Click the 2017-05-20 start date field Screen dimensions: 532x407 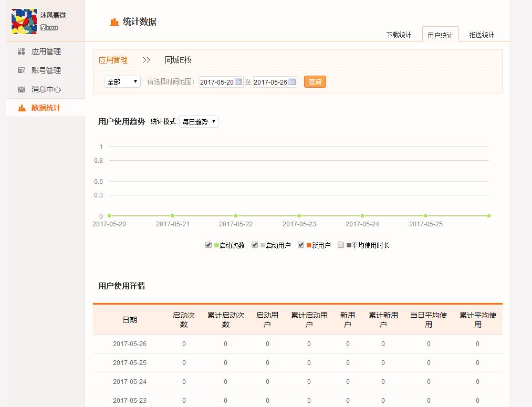[216, 82]
